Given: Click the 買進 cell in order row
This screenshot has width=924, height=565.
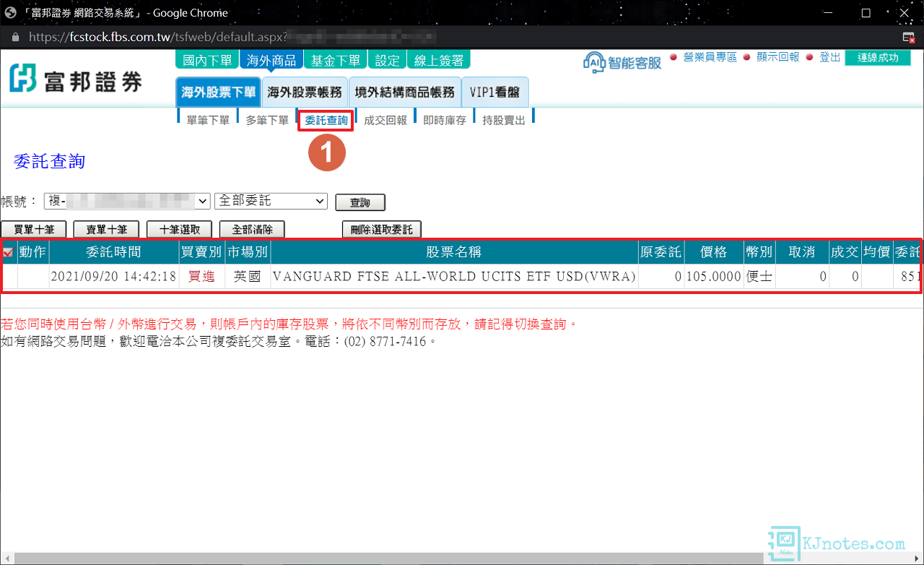Looking at the screenshot, I should point(201,277).
